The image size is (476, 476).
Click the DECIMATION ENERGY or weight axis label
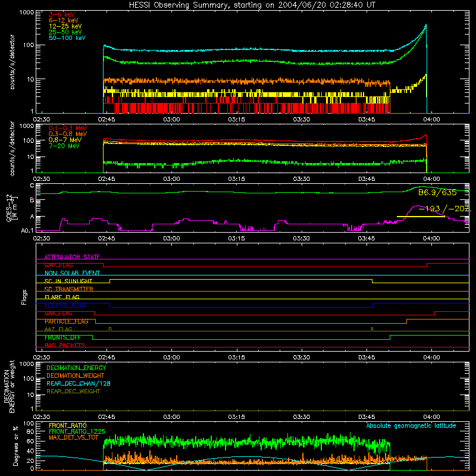coord(9,386)
